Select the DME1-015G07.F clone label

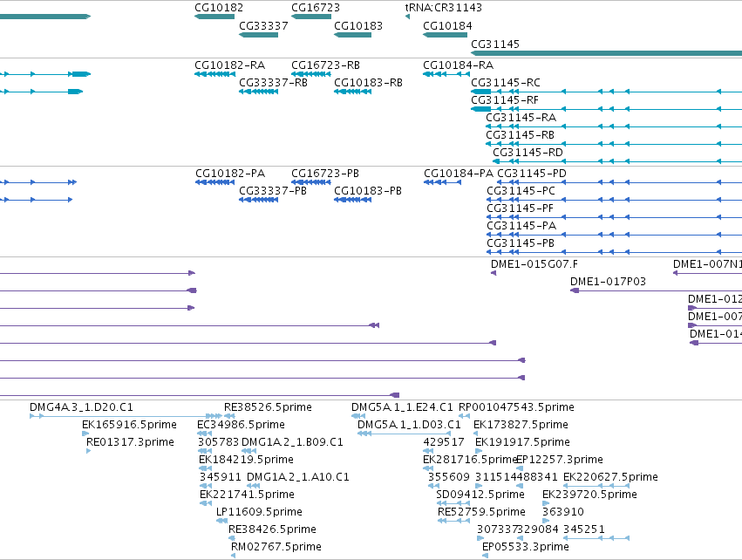534,264
